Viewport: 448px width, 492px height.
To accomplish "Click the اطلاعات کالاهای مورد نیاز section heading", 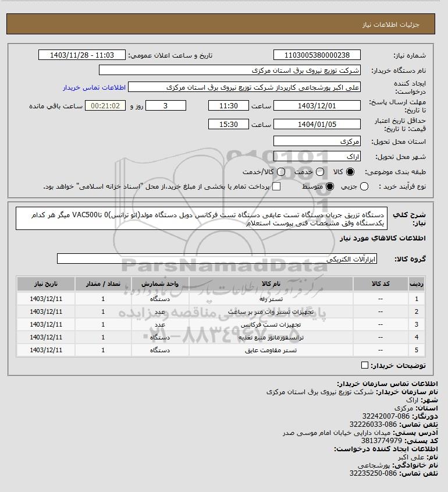I will click(x=383, y=239).
